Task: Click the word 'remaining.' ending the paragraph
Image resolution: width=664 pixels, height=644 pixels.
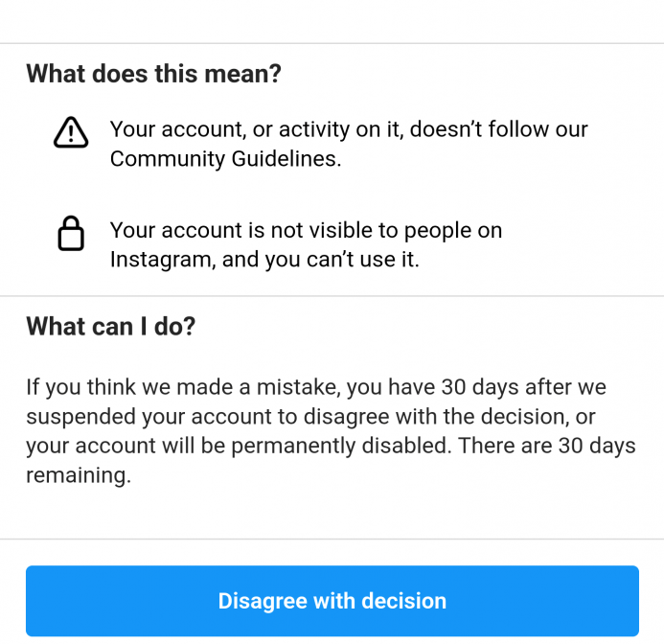Action: pos(79,475)
